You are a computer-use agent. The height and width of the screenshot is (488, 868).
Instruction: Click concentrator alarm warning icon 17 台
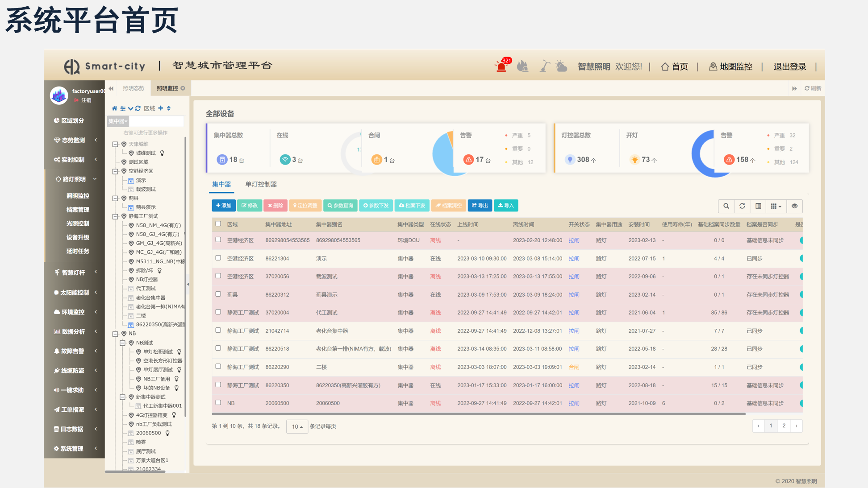468,160
